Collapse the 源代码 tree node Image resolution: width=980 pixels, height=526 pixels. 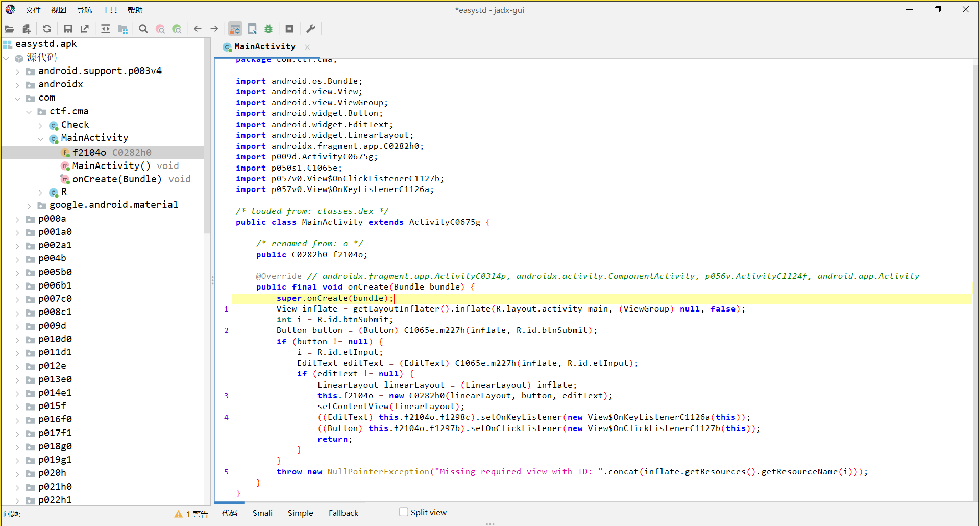click(x=7, y=58)
